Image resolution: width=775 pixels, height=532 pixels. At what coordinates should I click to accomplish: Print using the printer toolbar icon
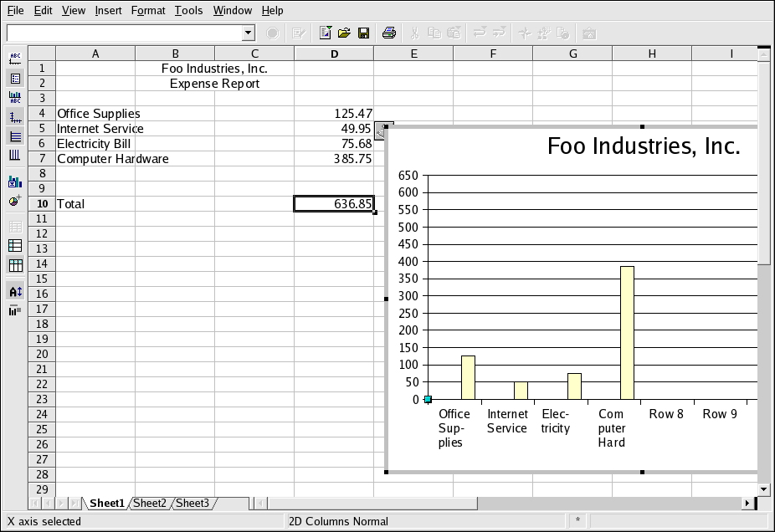click(388, 33)
